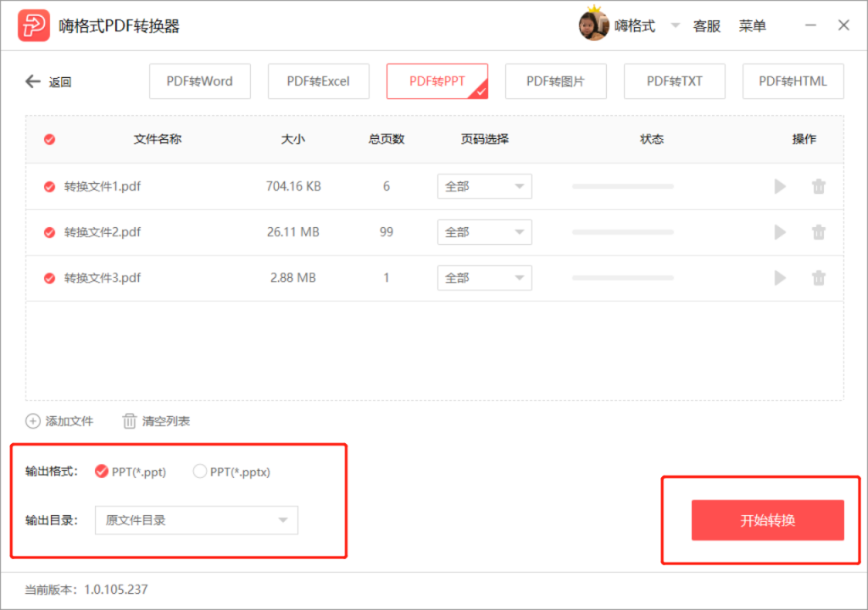Open 客服 customer service
Screen dimensions: 868x610
coord(707,26)
